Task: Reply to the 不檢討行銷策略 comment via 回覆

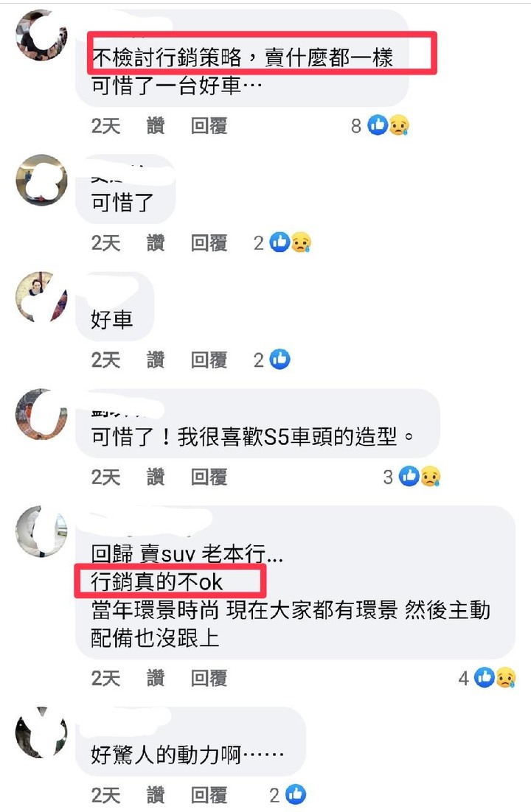Action: coord(209,125)
